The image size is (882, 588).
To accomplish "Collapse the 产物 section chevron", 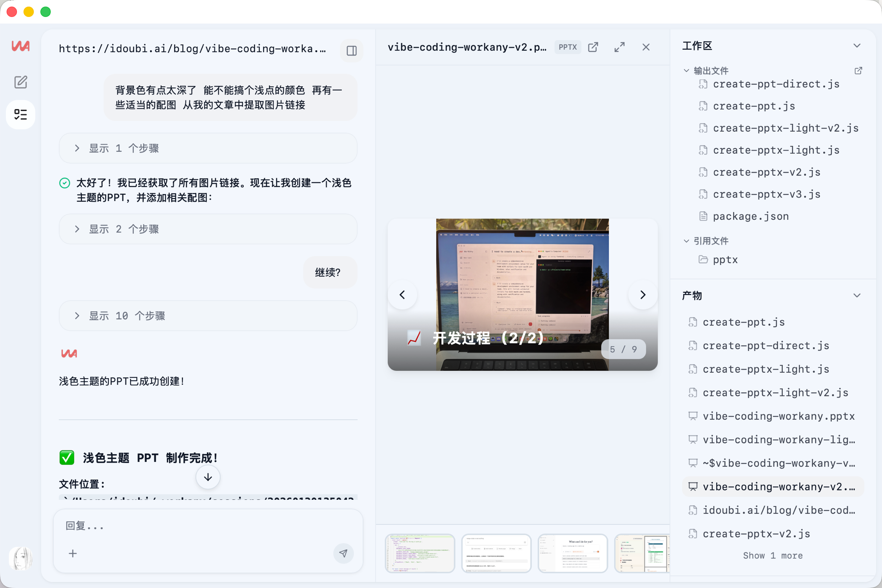I will (857, 296).
